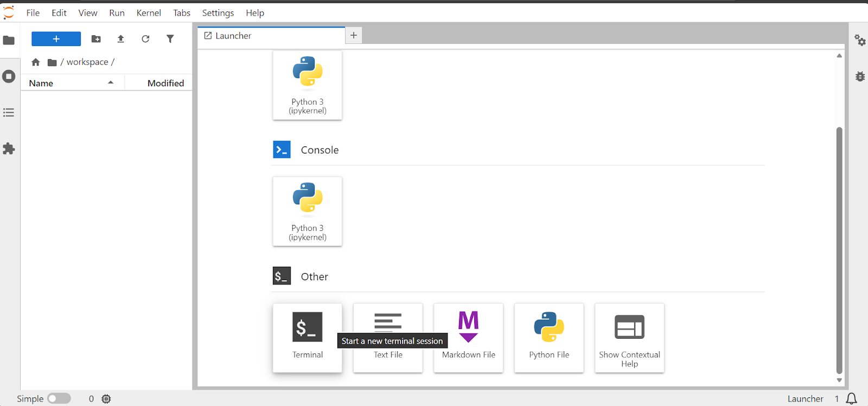Image resolution: width=868 pixels, height=406 pixels.
Task: Open the File Browser sidebar icon
Action: [x=9, y=40]
